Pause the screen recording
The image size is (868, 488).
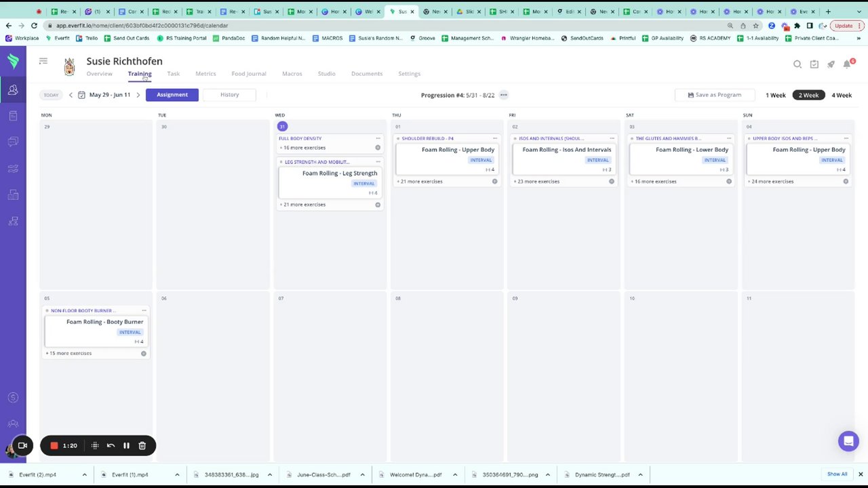pyautogui.click(x=126, y=446)
